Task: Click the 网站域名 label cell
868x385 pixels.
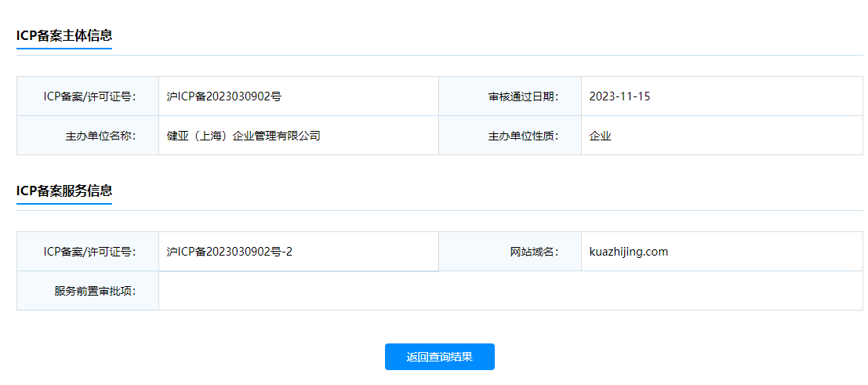Action: 510,252
